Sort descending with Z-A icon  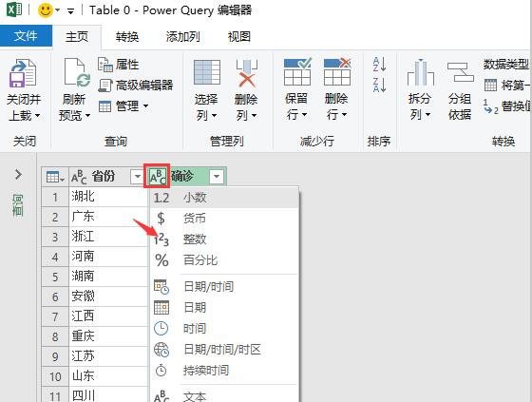click(x=379, y=85)
